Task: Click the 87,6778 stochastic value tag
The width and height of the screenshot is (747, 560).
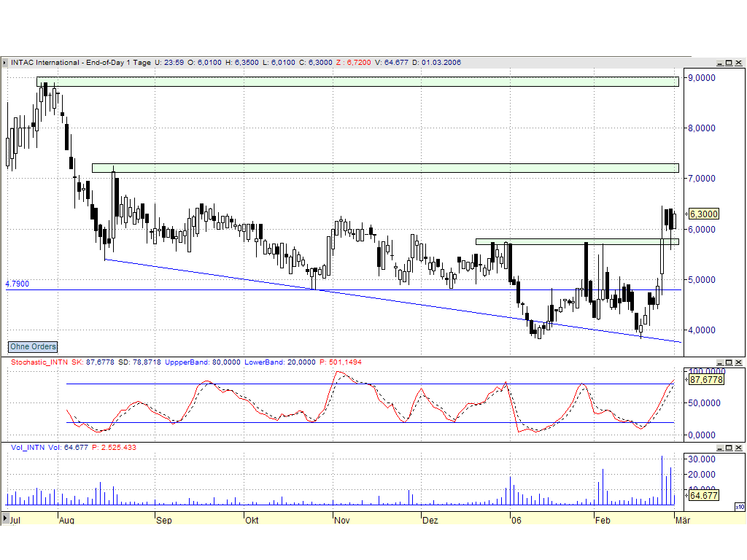Action: pos(706,379)
